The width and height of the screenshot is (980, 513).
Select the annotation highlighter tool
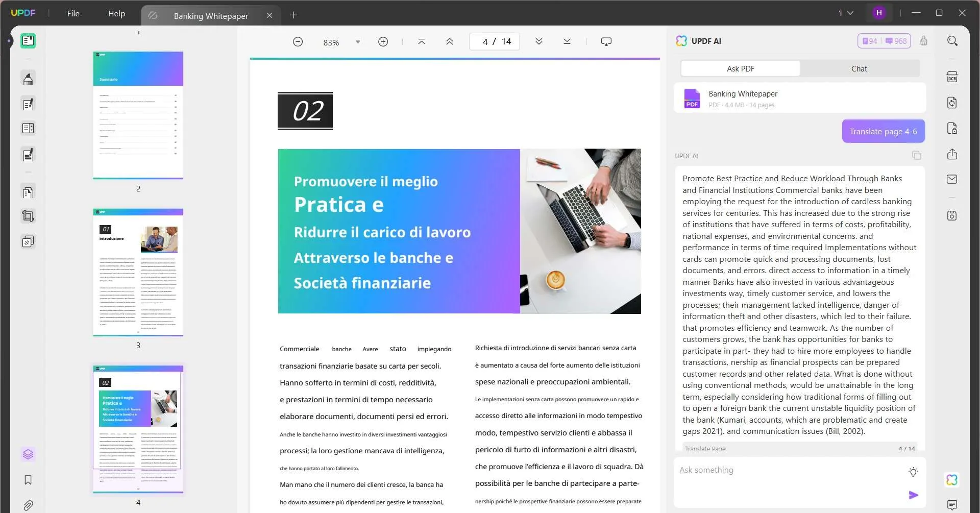coord(28,78)
